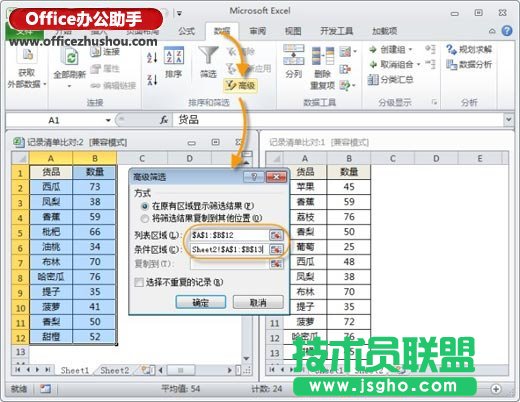Switch to Sheet2 in left workbook
Screen dimensions: 520x402
115,370
